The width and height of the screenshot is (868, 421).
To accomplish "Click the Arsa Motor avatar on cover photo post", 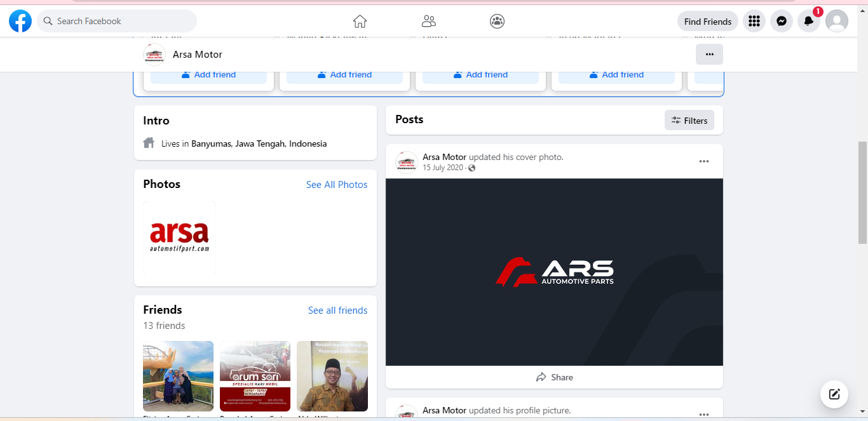I will 407,162.
